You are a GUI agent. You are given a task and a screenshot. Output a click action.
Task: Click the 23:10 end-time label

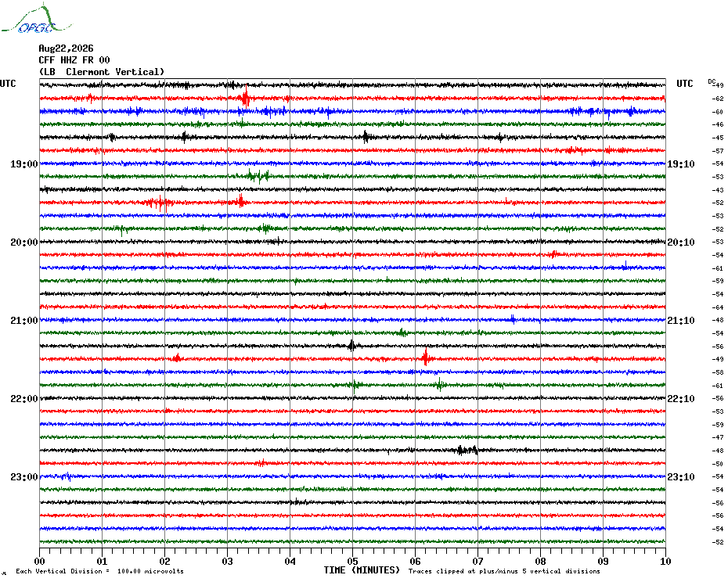pyautogui.click(x=681, y=477)
